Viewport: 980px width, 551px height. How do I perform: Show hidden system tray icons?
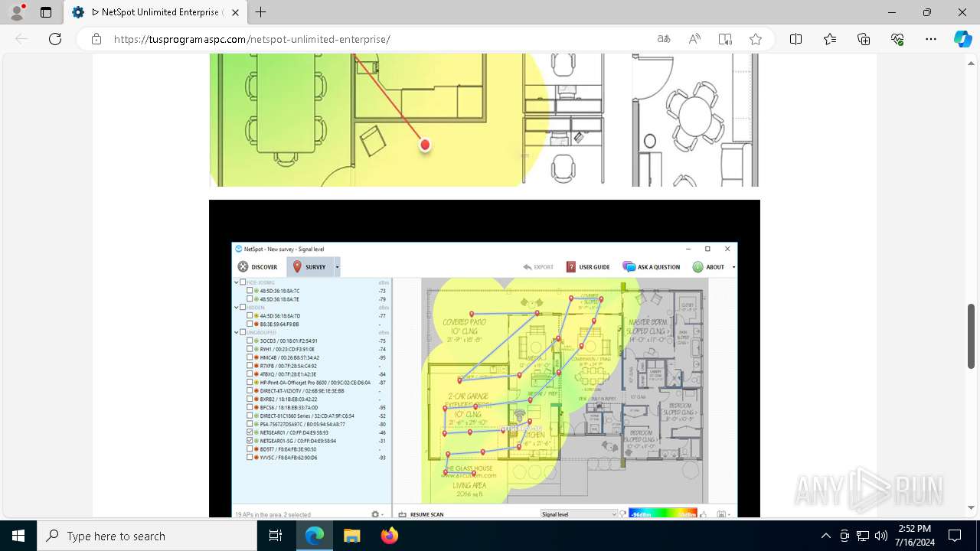[x=825, y=536]
